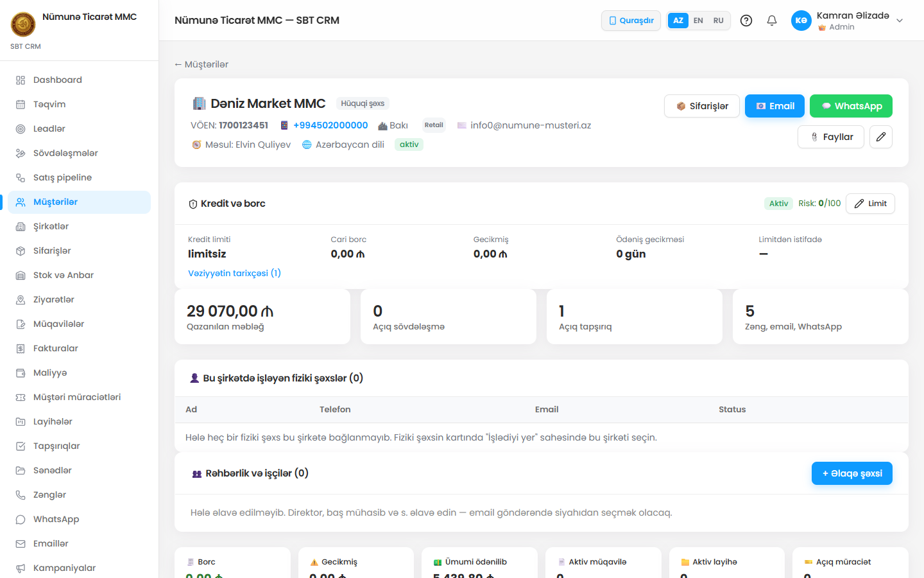Viewport: 924px width, 578px height.
Task: Open notifications bell icon
Action: pyautogui.click(x=772, y=21)
